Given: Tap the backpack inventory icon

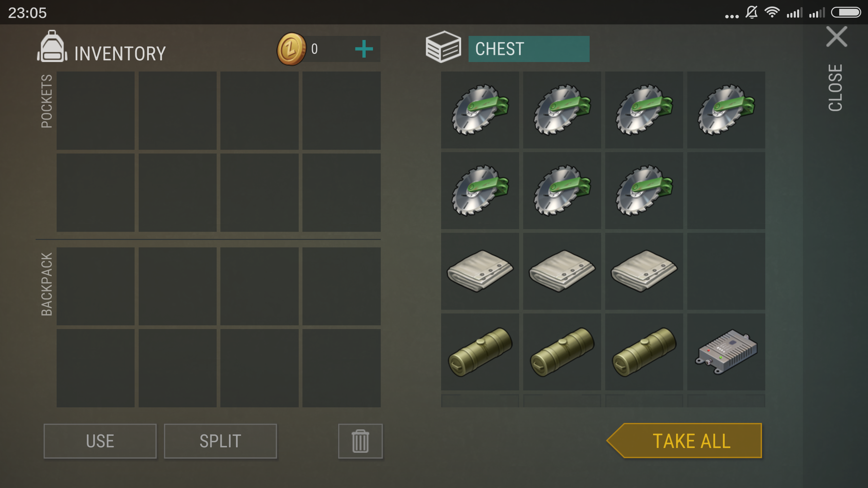Looking at the screenshot, I should coord(52,46).
